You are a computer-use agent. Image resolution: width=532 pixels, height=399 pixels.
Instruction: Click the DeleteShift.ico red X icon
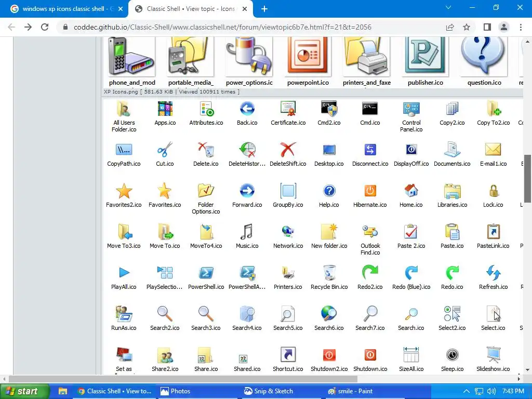pos(288,150)
